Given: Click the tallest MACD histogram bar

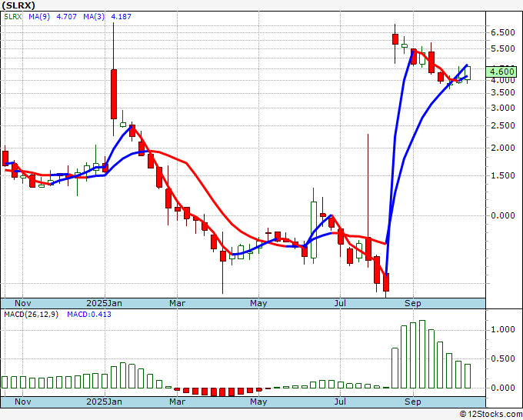Looking at the screenshot, I should pos(421,355).
